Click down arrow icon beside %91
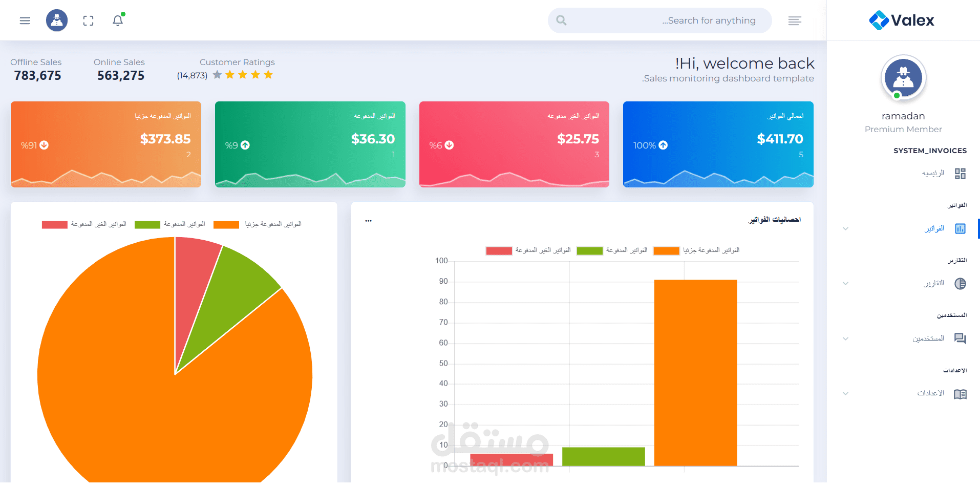Screen dimensions: 980x486 pyautogui.click(x=44, y=145)
